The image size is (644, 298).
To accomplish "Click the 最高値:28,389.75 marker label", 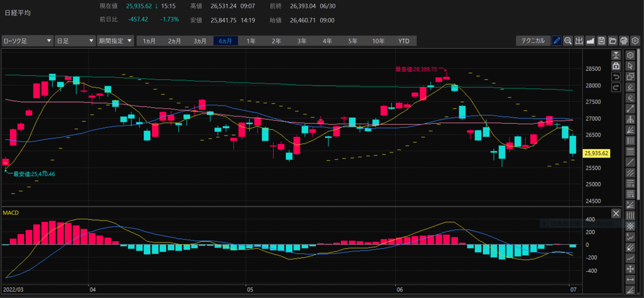I will coord(416,69).
